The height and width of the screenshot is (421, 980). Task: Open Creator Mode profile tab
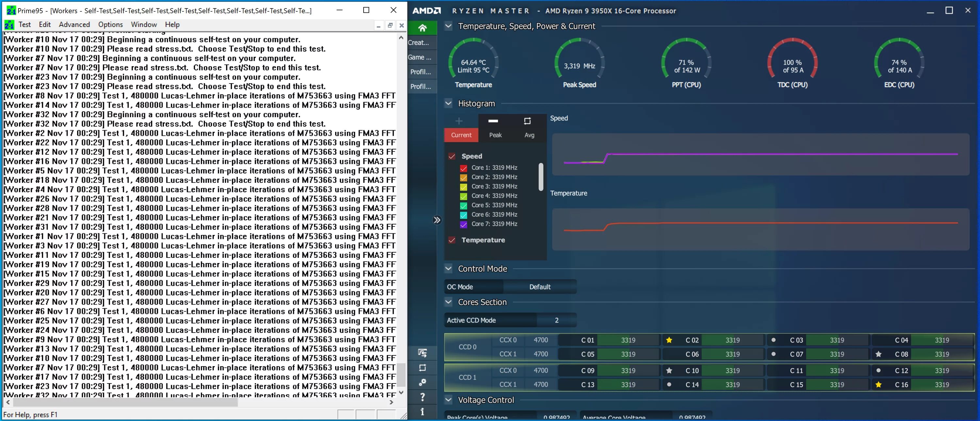click(x=422, y=42)
